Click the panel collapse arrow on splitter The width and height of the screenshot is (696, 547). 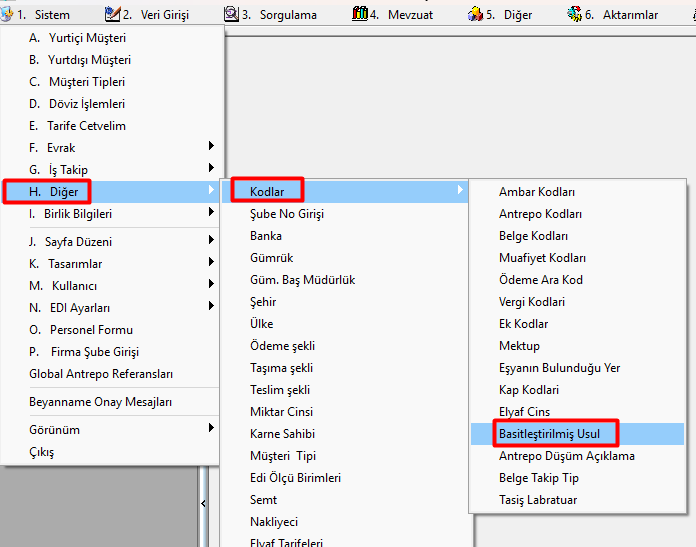click(204, 504)
